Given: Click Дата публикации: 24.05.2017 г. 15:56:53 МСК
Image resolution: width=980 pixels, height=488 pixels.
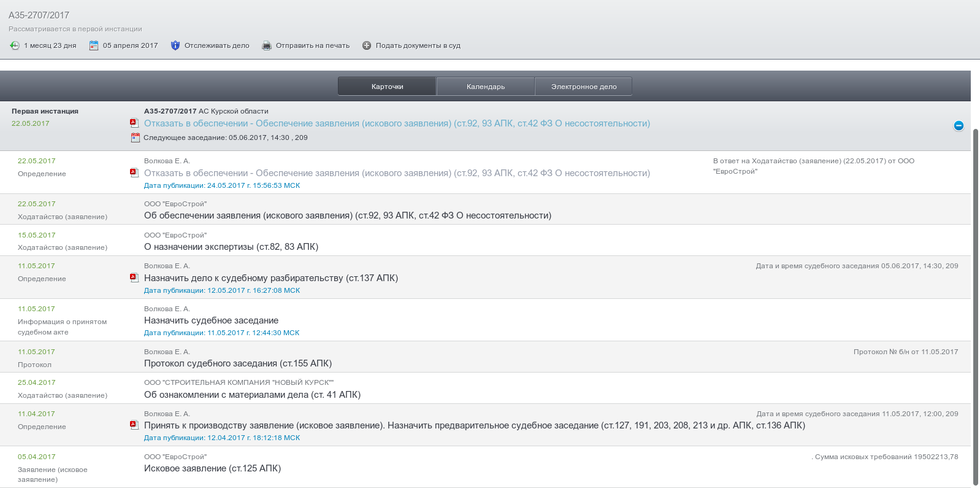Looking at the screenshot, I should tap(222, 185).
